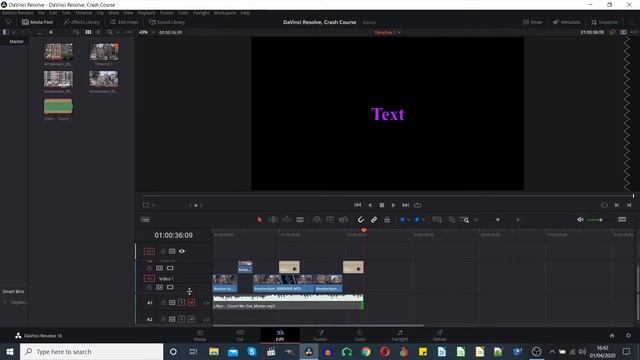Click the Project Settings gear icon
Viewport: 640px width, 360px height.
point(629,336)
